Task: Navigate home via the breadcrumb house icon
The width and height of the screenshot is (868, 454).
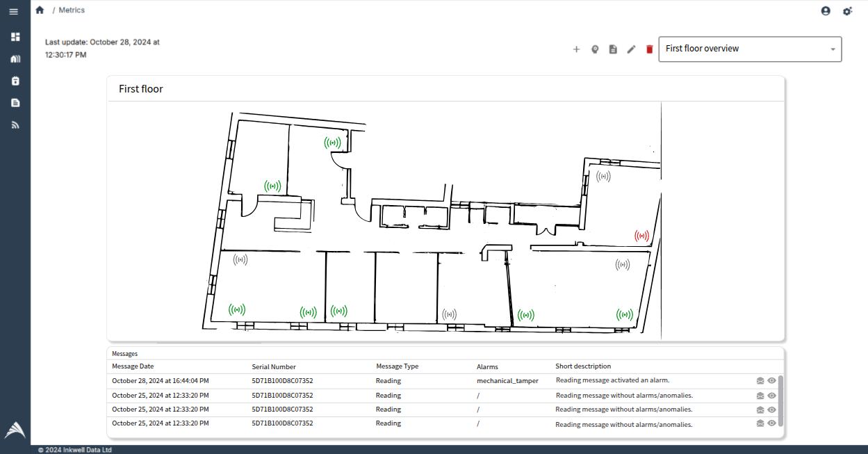Action: tap(40, 10)
